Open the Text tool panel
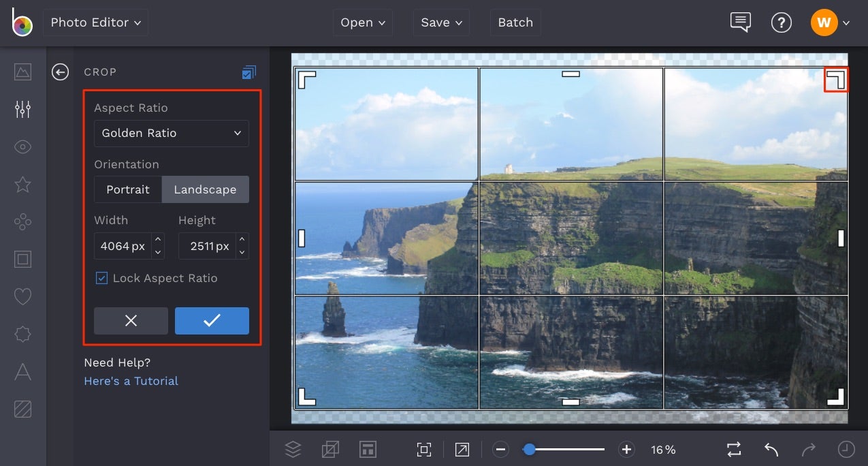This screenshot has height=466, width=868. coord(22,372)
